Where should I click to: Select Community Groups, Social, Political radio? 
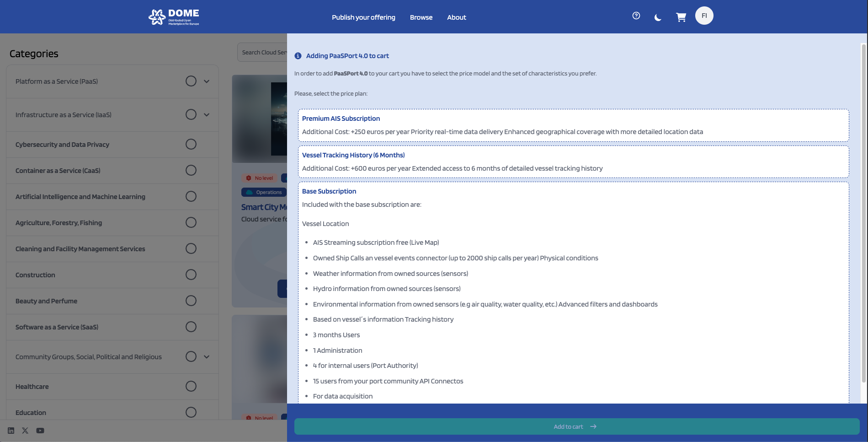[x=191, y=356]
